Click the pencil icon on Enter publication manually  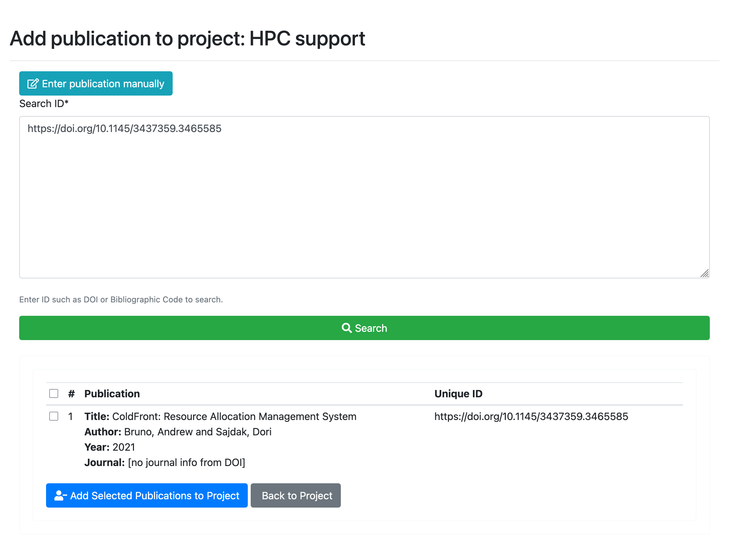tap(33, 83)
